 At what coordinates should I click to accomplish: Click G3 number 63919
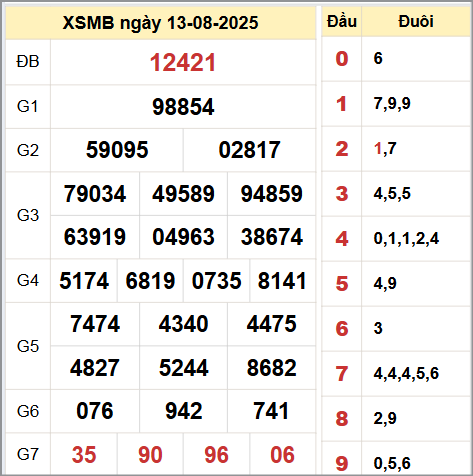[95, 237]
